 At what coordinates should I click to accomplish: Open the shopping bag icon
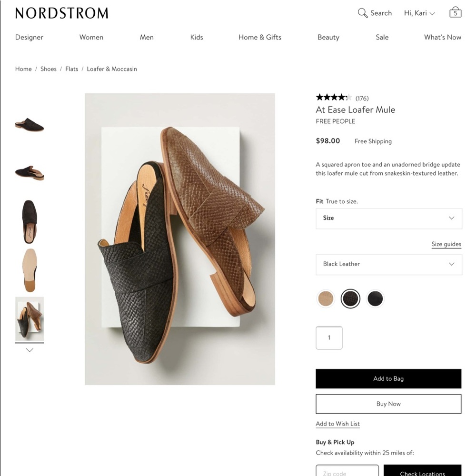pyautogui.click(x=455, y=12)
